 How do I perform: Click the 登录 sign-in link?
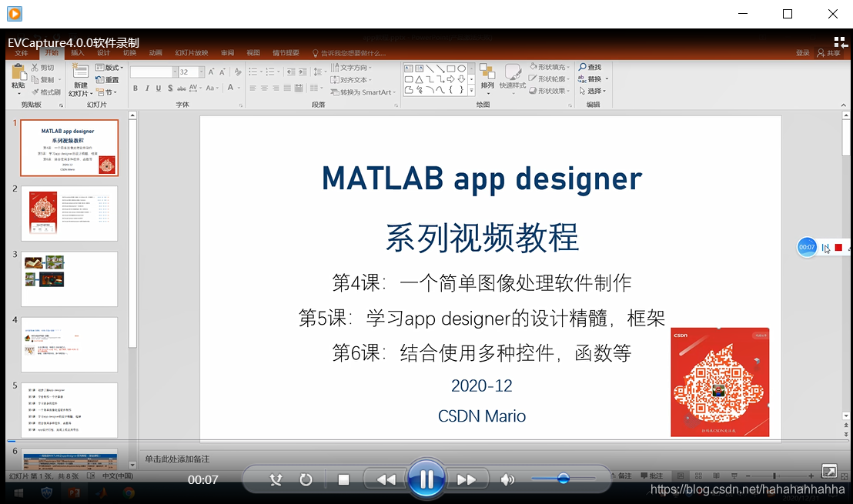(x=802, y=53)
